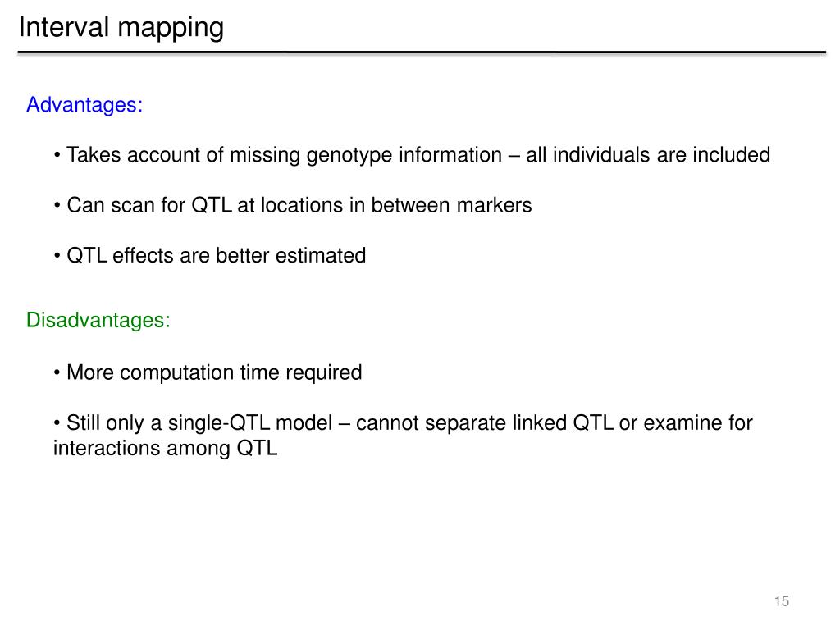The width and height of the screenshot is (840, 630).
Task: Click the words 'all individuals are included'
Action: (648, 155)
